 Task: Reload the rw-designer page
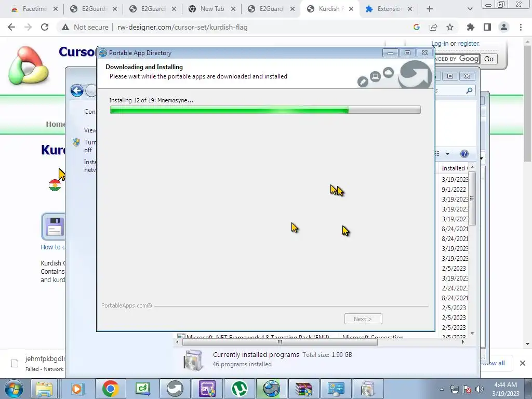click(45, 27)
